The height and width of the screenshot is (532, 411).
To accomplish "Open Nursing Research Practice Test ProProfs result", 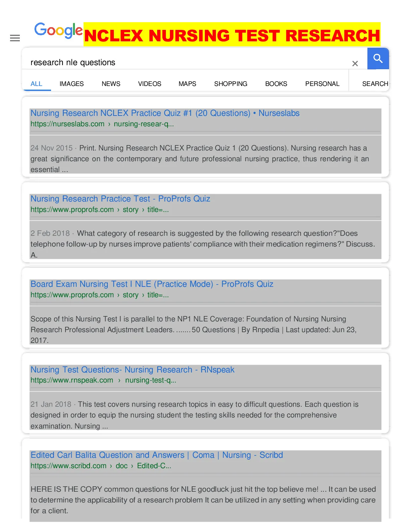I will 120,199.
